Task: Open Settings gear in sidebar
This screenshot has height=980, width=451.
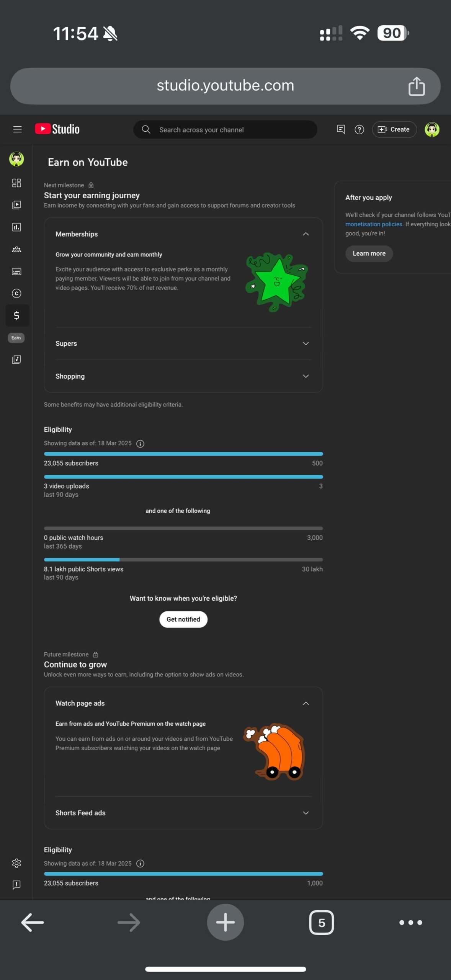Action: pos(16,863)
